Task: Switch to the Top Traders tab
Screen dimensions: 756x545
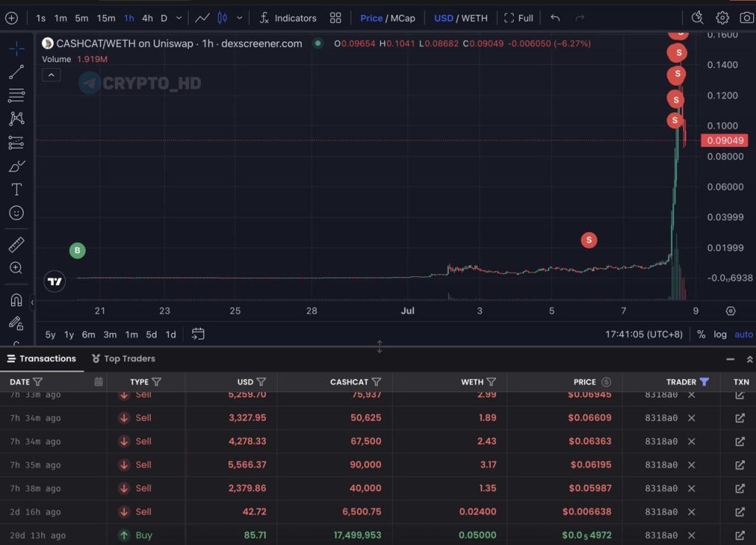Action: pyautogui.click(x=123, y=358)
